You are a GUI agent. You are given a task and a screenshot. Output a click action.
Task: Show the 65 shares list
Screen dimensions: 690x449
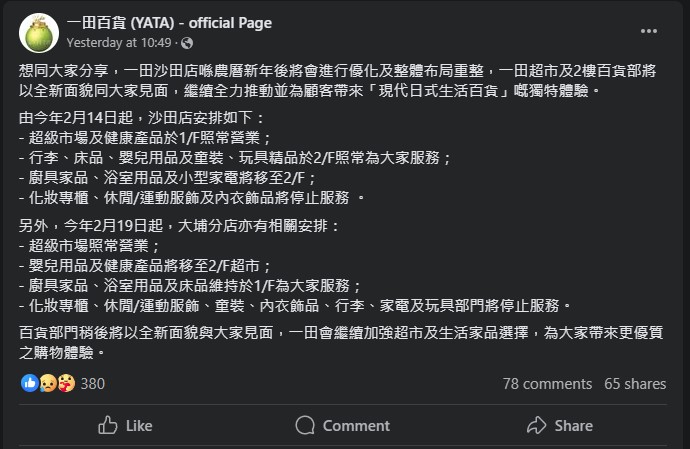click(x=635, y=383)
